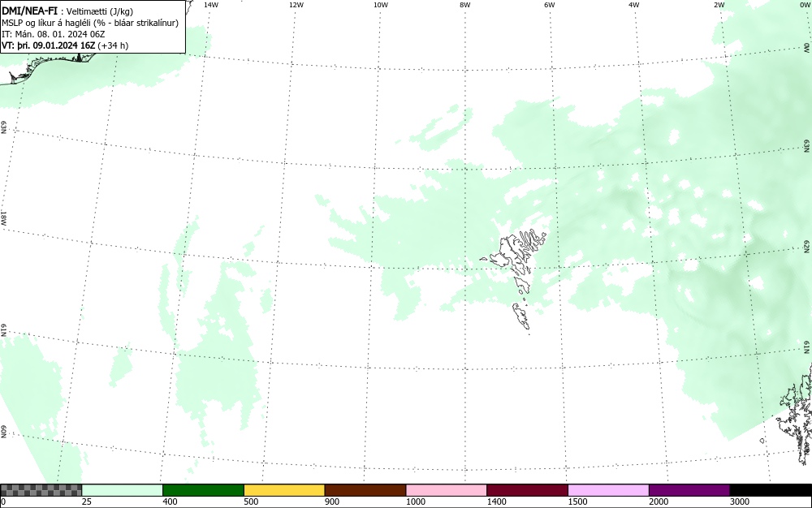Viewport: 812px width, 508px height.
Task: Click the legend value '1400'
Action: [496, 502]
